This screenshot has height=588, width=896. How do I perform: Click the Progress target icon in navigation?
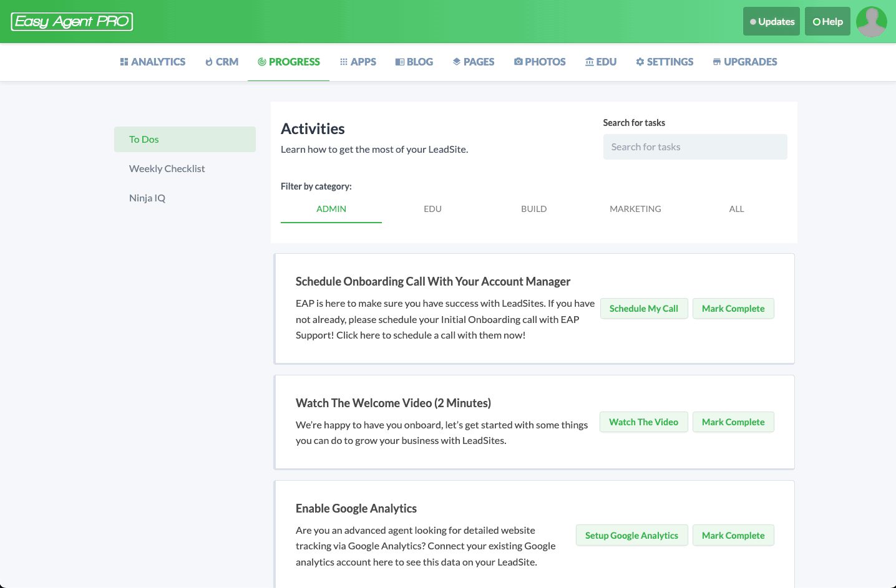click(262, 62)
